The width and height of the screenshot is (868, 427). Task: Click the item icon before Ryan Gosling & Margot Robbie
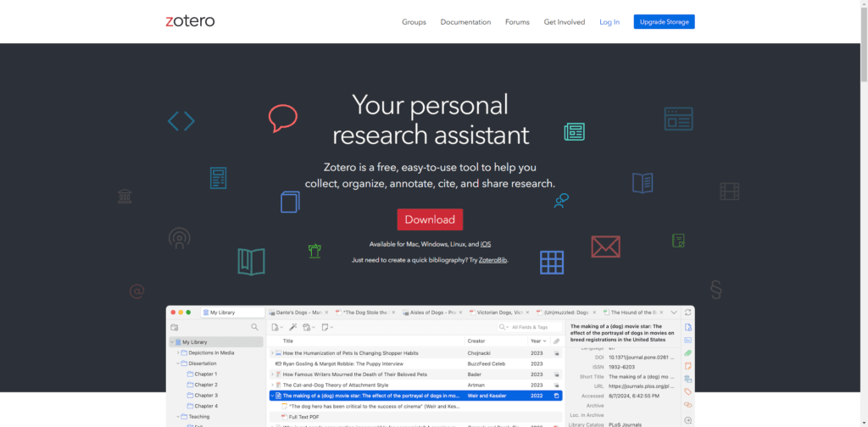point(278,364)
